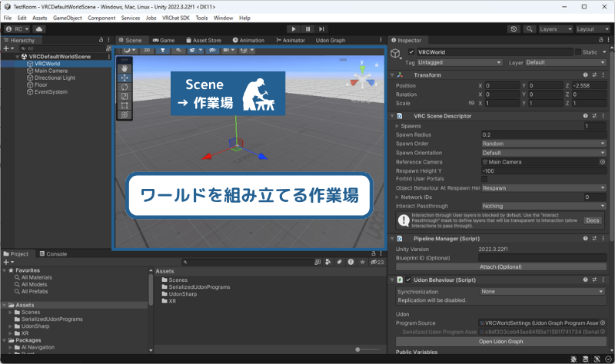Select the Rect transform tool
This screenshot has width=615, height=364.
click(125, 105)
